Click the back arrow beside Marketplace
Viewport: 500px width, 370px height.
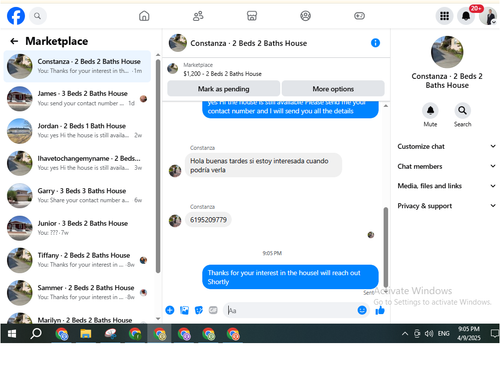click(14, 41)
